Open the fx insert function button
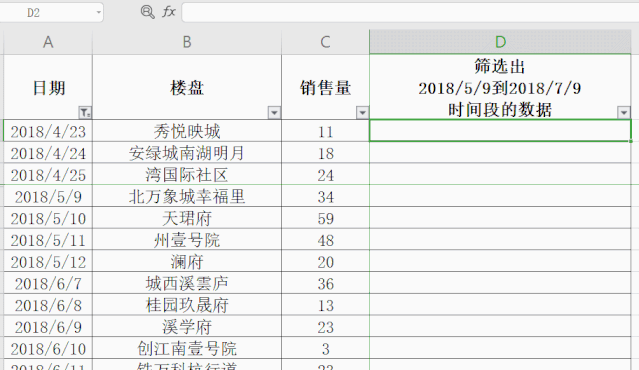Image resolution: width=639 pixels, height=370 pixels. 169,12
